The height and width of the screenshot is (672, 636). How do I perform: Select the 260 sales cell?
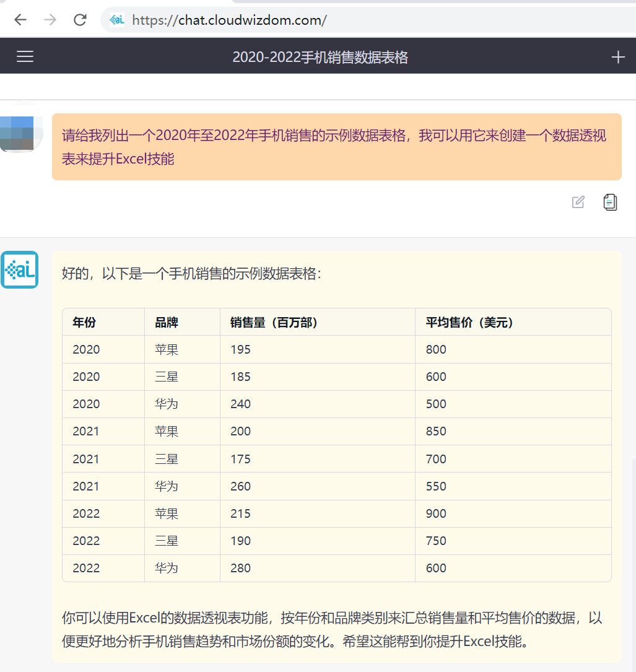pyautogui.click(x=318, y=486)
